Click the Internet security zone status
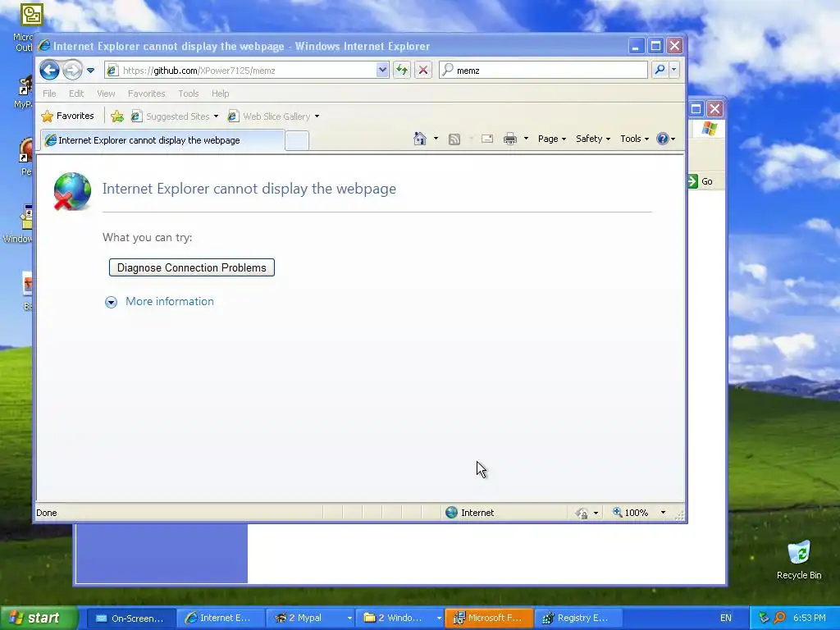The width and height of the screenshot is (840, 630). coord(470,513)
